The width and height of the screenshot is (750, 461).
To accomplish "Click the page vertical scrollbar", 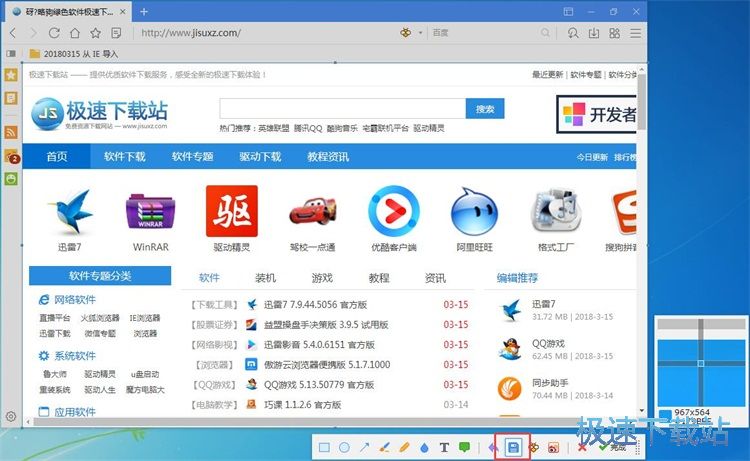I will 642,103.
